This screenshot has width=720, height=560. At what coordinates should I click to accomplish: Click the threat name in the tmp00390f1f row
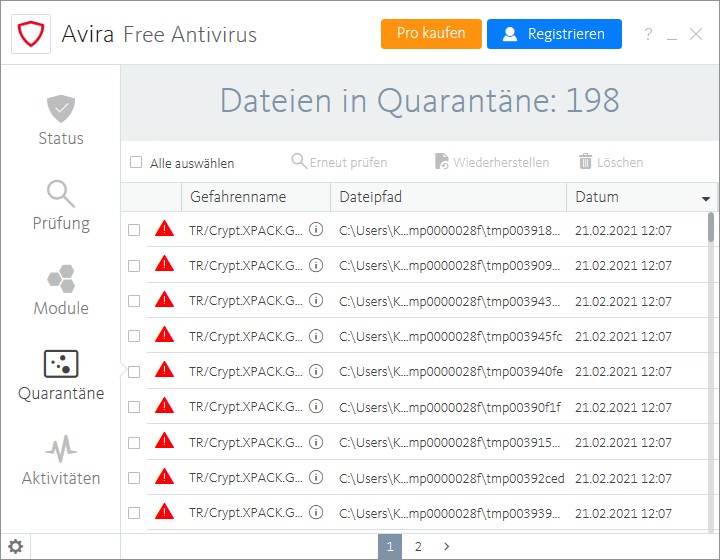pos(246,407)
